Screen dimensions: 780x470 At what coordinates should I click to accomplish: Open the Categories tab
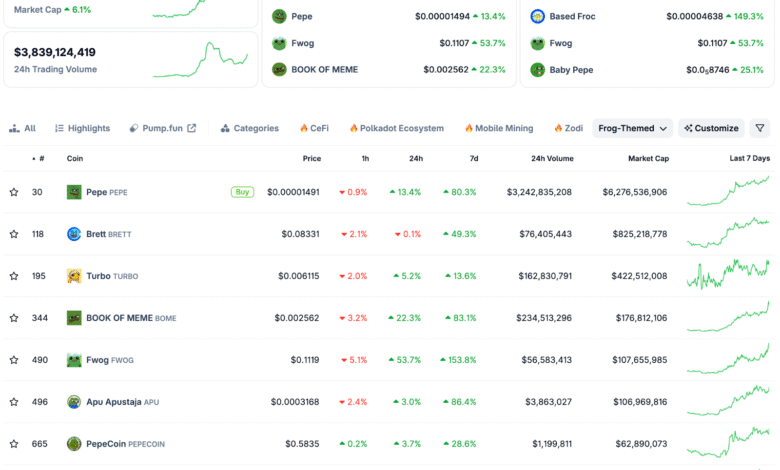click(250, 128)
